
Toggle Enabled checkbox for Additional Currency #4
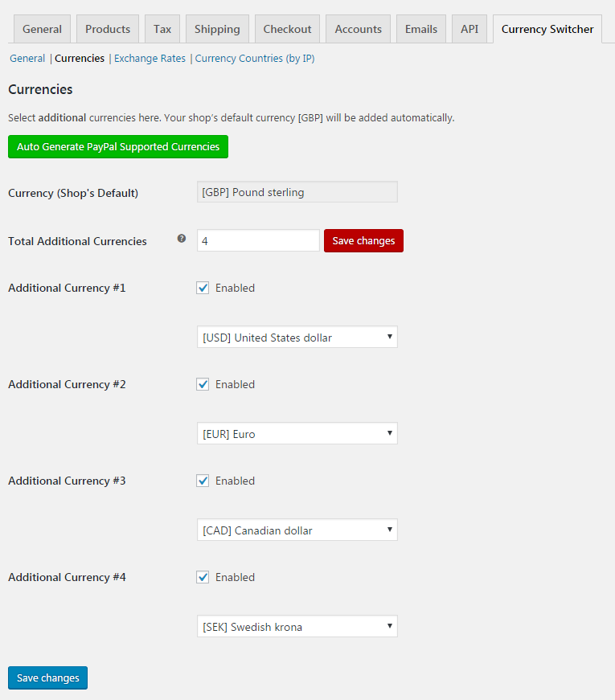click(203, 577)
